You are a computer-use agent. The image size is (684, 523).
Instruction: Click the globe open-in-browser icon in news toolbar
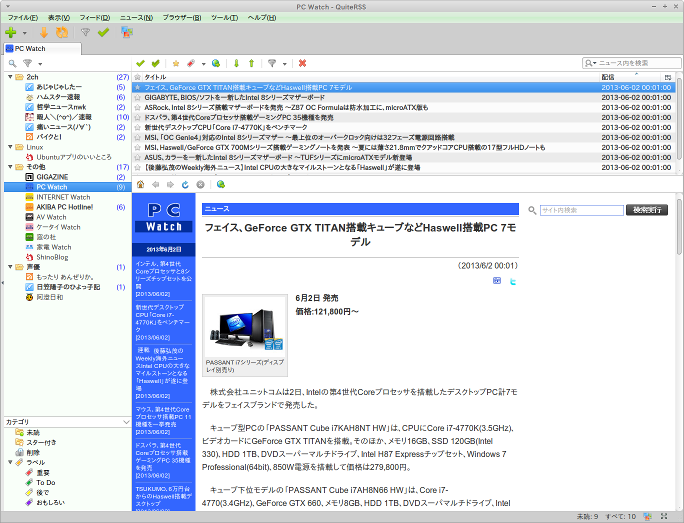click(x=216, y=64)
